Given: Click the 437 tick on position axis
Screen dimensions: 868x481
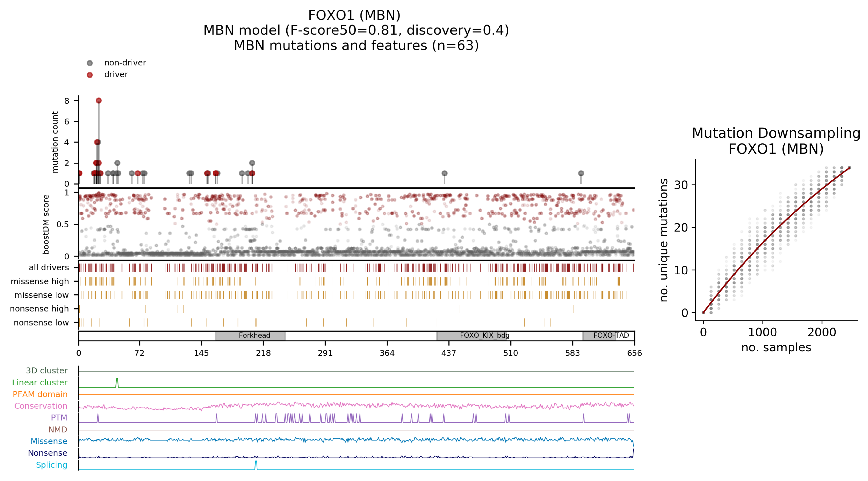Looking at the screenshot, I should click(449, 353).
